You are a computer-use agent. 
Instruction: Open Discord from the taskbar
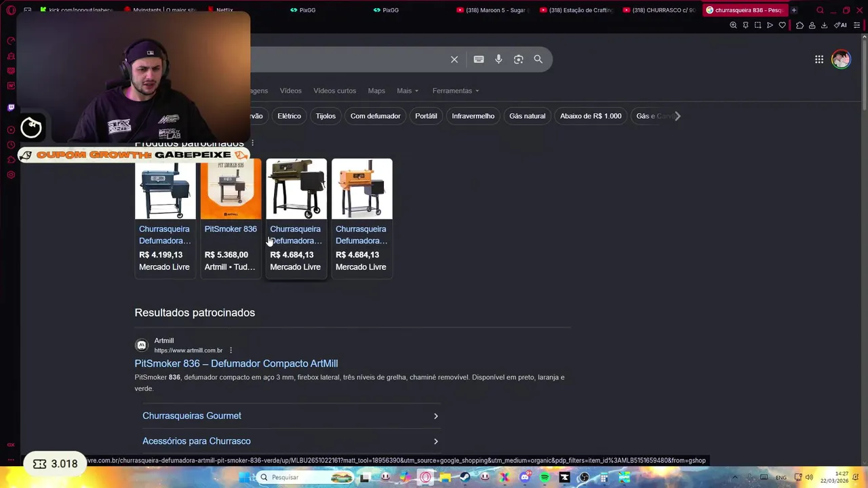pyautogui.click(x=524, y=477)
